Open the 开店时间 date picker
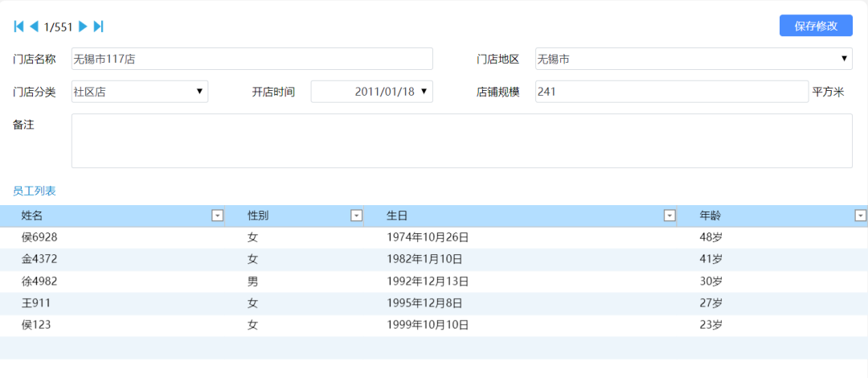The height and width of the screenshot is (378, 868). [x=424, y=92]
